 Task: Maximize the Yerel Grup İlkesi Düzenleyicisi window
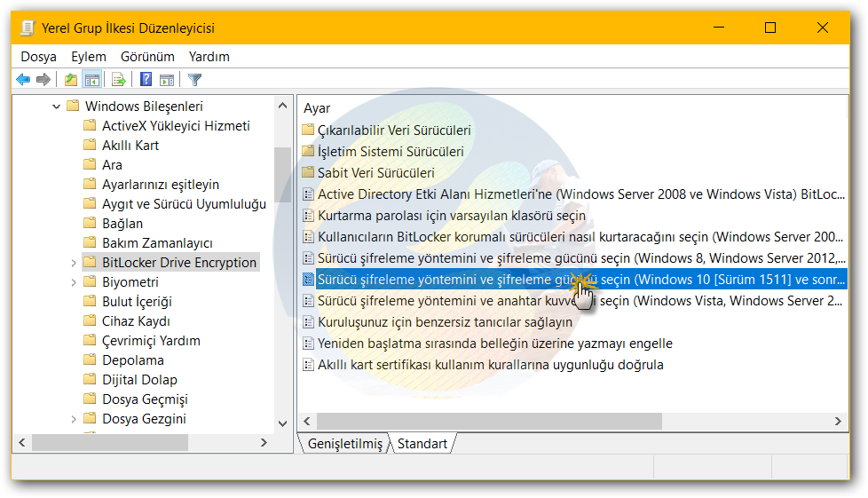point(770,28)
